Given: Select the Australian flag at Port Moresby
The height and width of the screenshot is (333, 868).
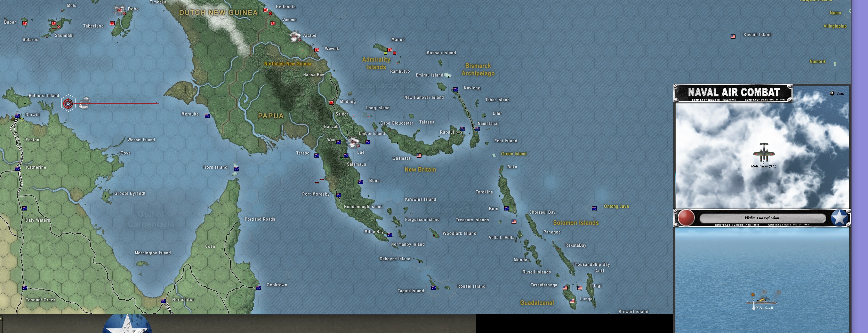Looking at the screenshot, I should click(339, 195).
